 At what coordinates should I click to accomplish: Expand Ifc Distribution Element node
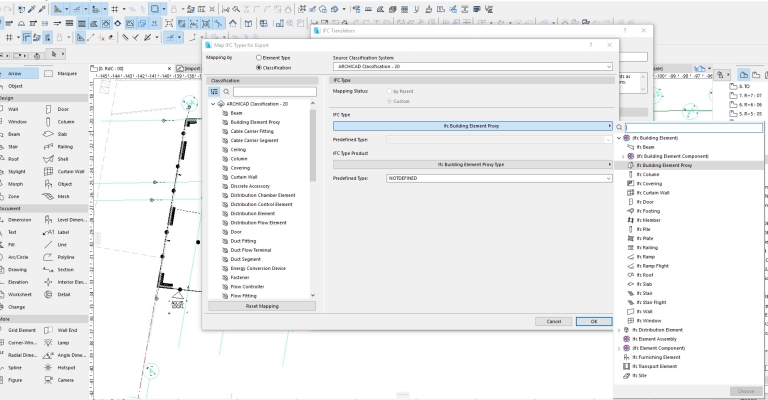click(619, 330)
